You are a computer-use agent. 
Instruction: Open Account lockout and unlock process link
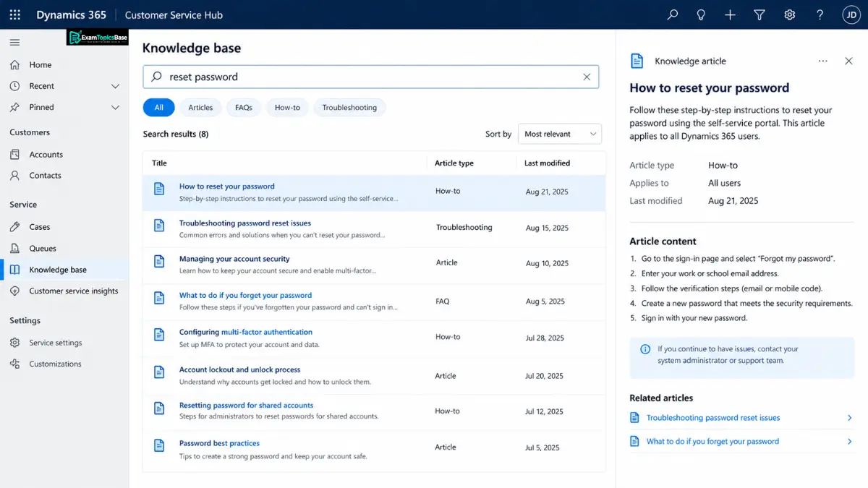pyautogui.click(x=239, y=369)
